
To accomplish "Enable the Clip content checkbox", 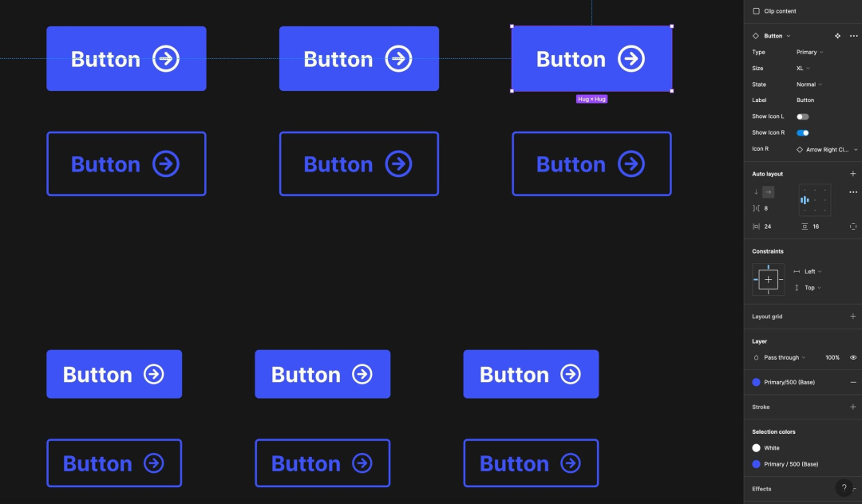I will point(756,11).
